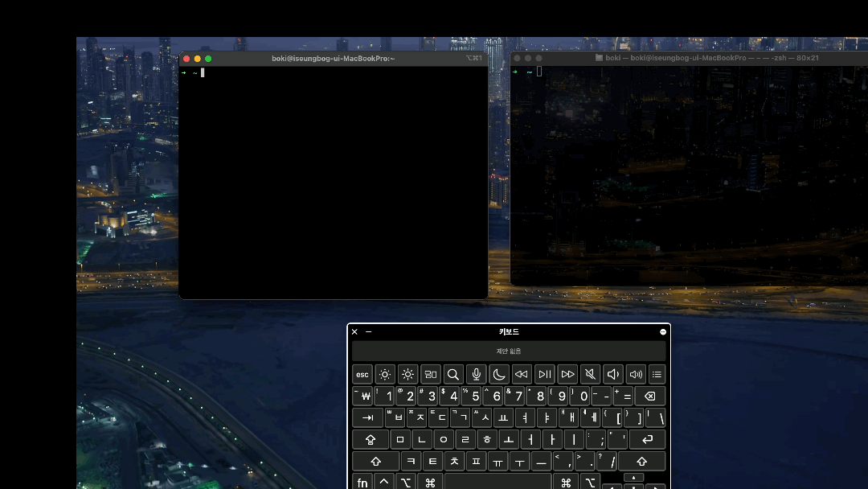Raise volume with volume-up key
Screen dimensions: 868x489
click(x=636, y=374)
